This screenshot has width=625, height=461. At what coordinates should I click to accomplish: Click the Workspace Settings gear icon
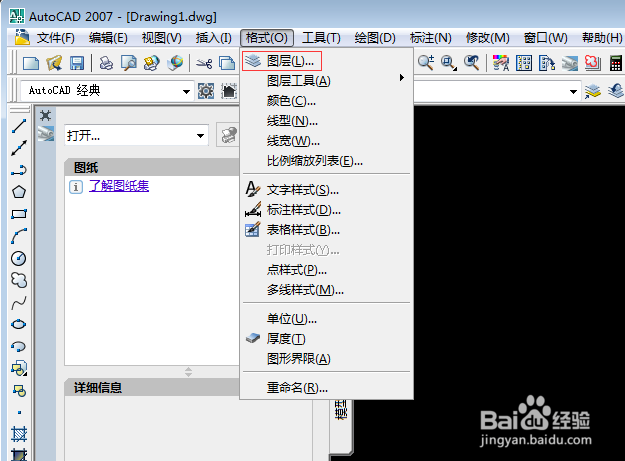206,91
